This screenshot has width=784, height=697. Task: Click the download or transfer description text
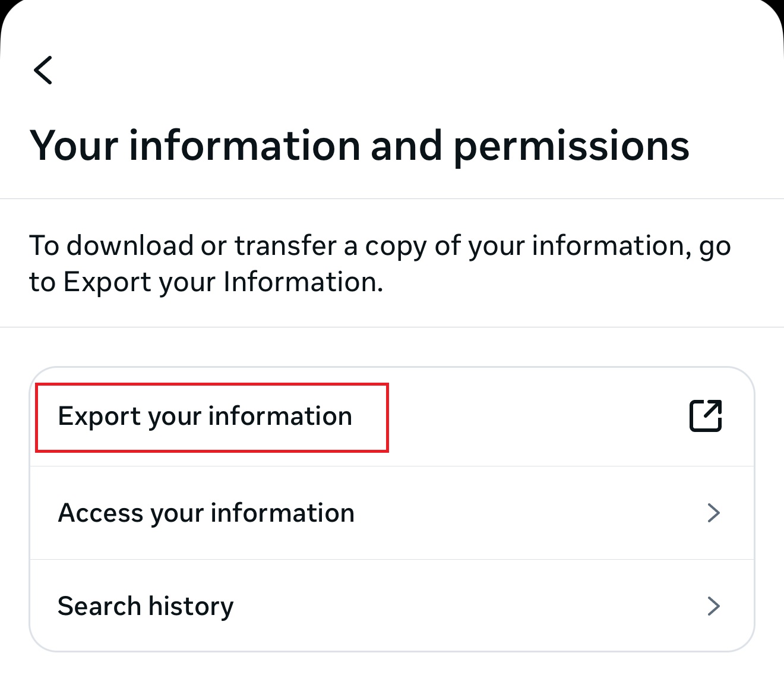click(380, 263)
